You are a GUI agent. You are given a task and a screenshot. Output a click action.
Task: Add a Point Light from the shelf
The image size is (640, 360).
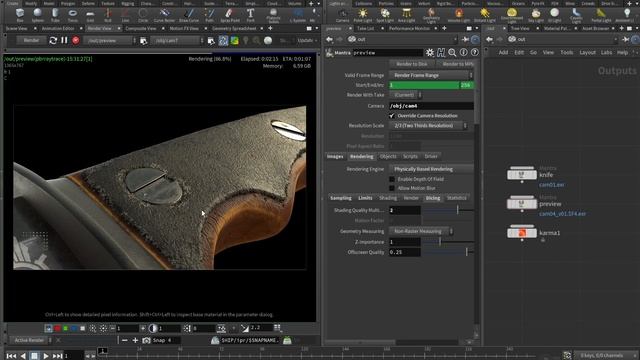point(362,15)
